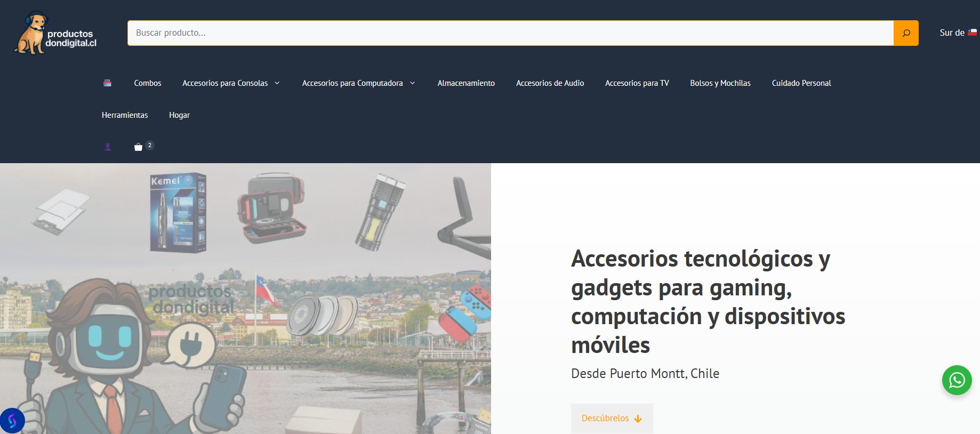The image size is (980, 434).
Task: Expand Accesorios para Consolas submenu
Action: pyautogui.click(x=277, y=83)
